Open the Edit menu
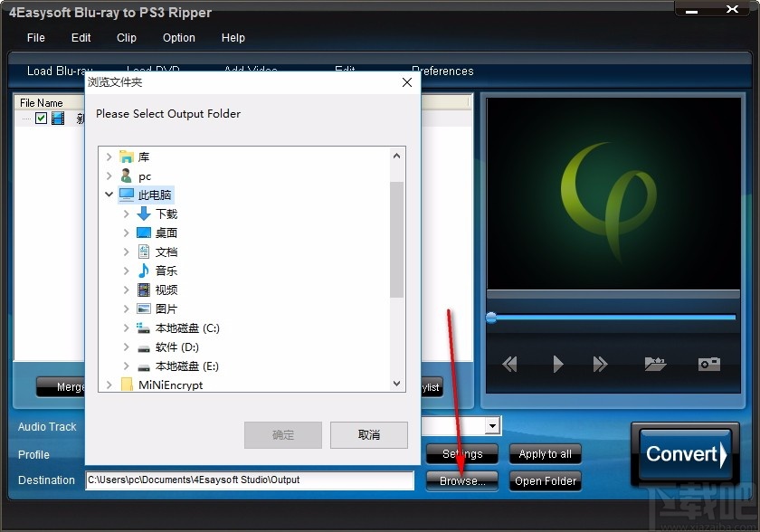Viewport: 760px width, 532px height. (81, 38)
